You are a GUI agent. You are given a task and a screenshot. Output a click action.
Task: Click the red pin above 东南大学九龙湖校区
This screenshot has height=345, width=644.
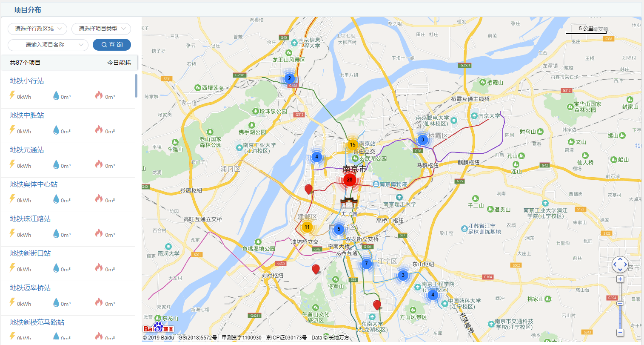pos(377,305)
